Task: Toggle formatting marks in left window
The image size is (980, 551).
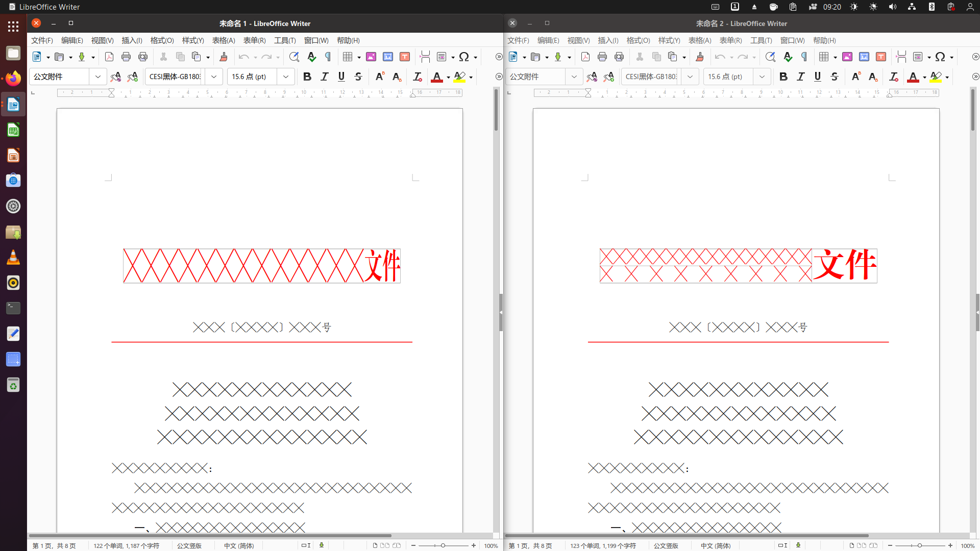Action: coord(328,57)
